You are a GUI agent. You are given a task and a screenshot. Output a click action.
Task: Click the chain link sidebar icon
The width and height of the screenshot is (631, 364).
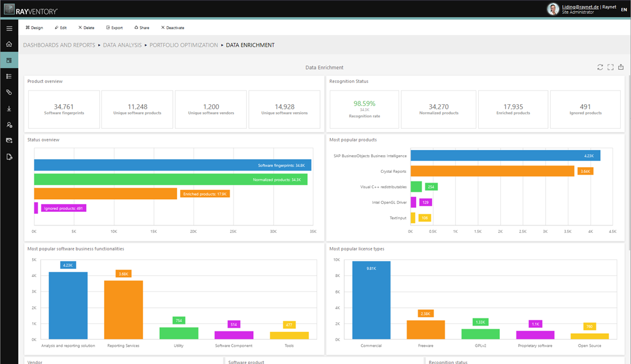click(9, 92)
